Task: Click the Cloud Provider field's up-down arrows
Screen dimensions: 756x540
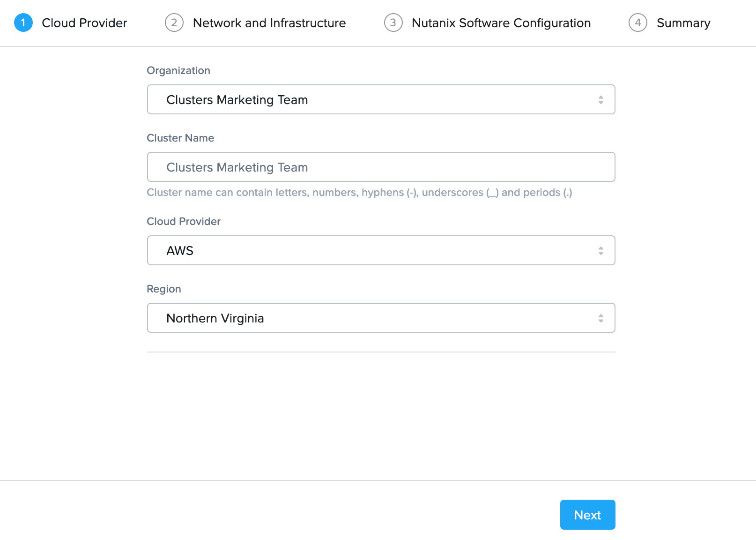Action: pos(600,251)
